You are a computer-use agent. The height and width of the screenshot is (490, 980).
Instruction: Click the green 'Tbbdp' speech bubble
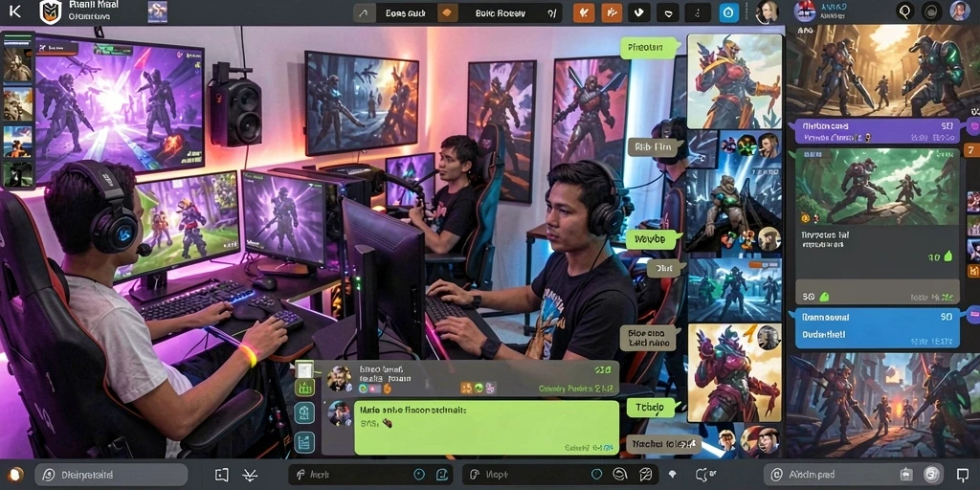coord(653,408)
